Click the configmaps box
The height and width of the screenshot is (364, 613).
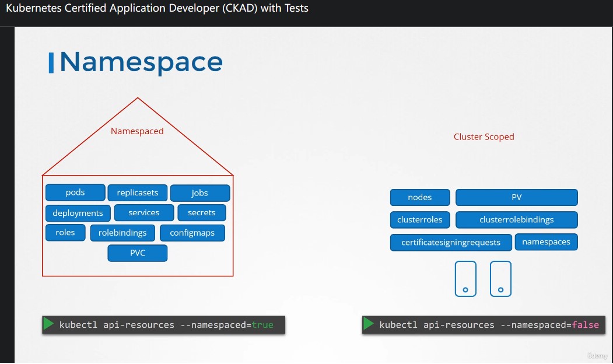192,233
